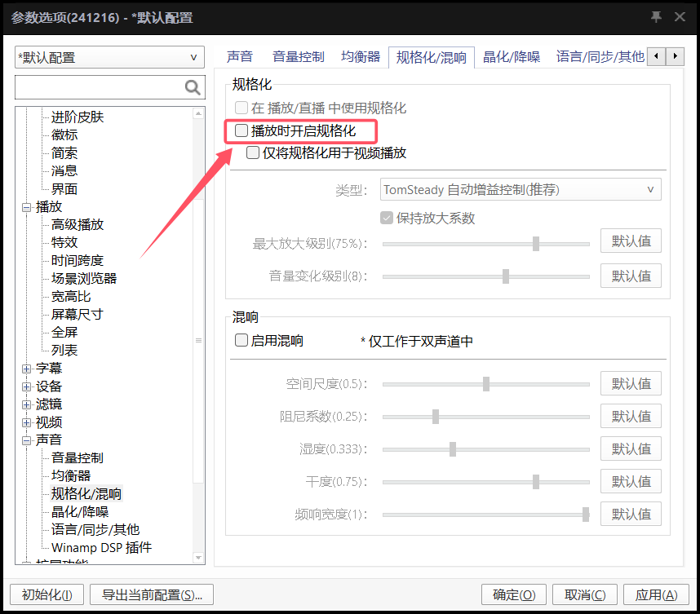Click 导出当前配置(S)... button
The image size is (700, 614).
(152, 595)
